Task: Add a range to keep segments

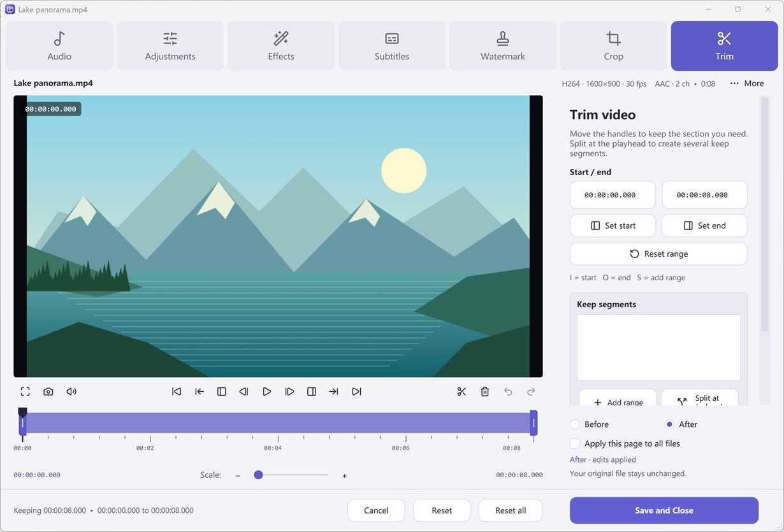Action: [x=618, y=398]
